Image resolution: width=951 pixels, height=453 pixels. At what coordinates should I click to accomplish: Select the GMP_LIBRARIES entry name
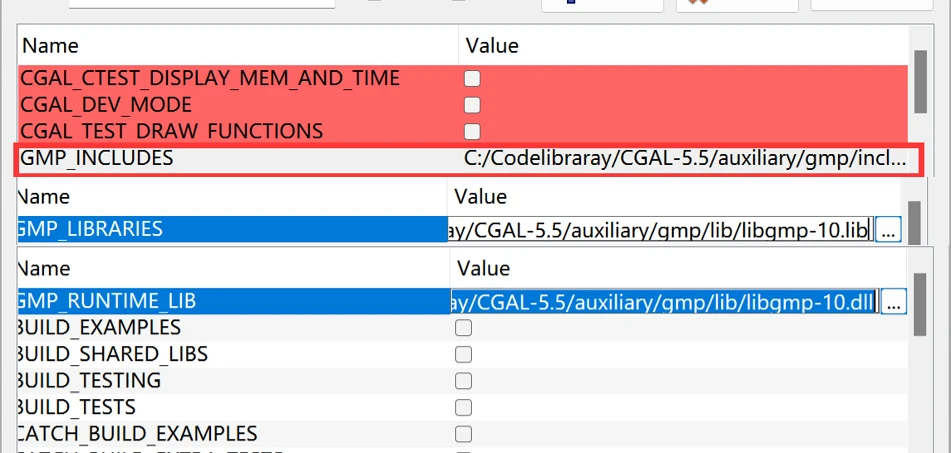click(90, 229)
